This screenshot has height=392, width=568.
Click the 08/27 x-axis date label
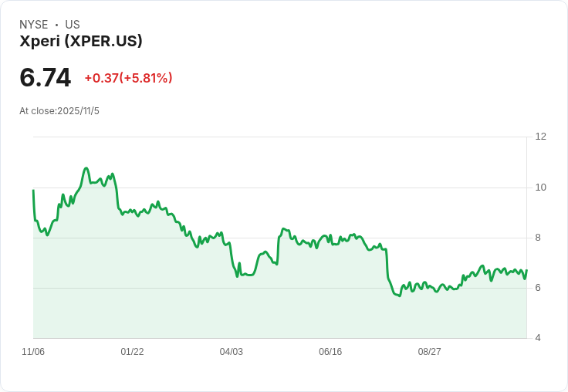pyautogui.click(x=429, y=352)
